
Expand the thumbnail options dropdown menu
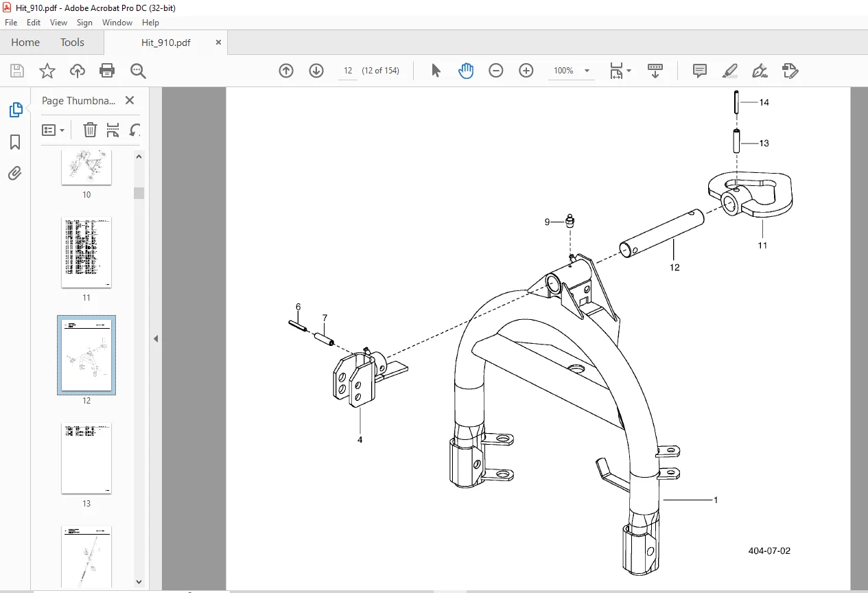pyautogui.click(x=54, y=130)
